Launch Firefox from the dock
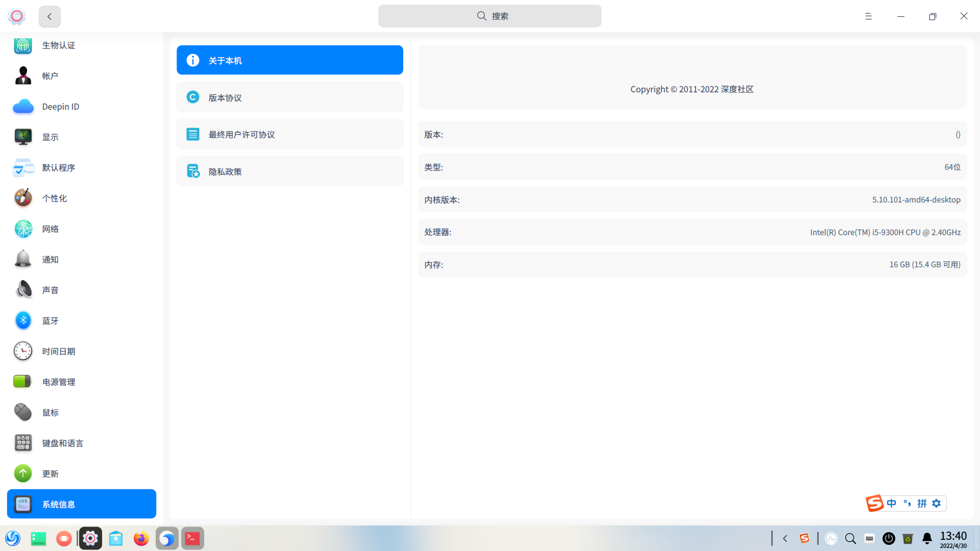Image resolution: width=980 pixels, height=551 pixels. (141, 539)
